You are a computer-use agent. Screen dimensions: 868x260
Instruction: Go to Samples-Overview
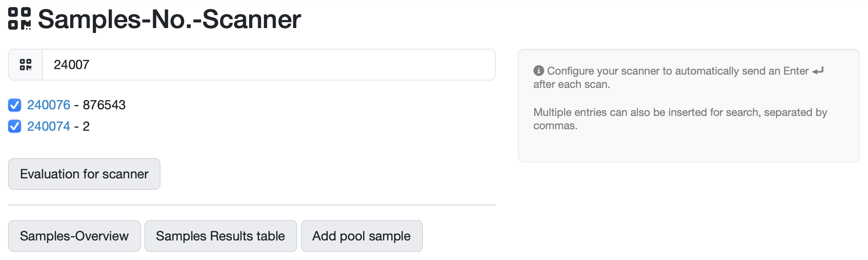[x=74, y=236]
